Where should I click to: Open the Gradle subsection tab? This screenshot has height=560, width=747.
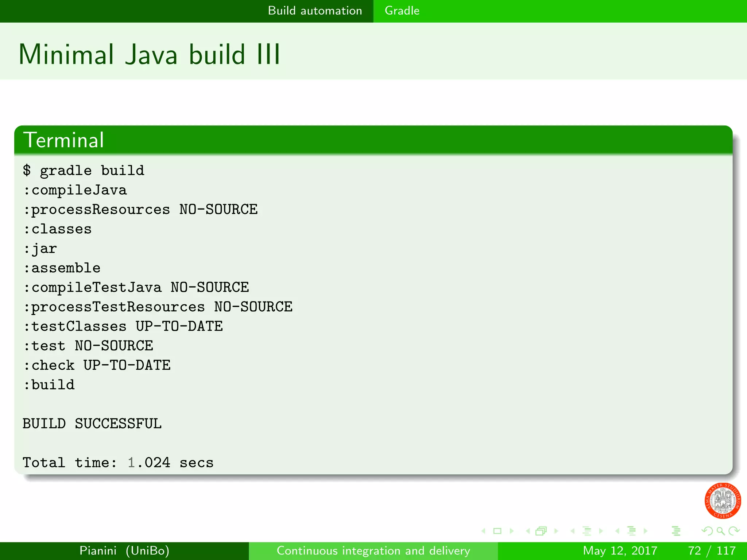click(x=402, y=11)
